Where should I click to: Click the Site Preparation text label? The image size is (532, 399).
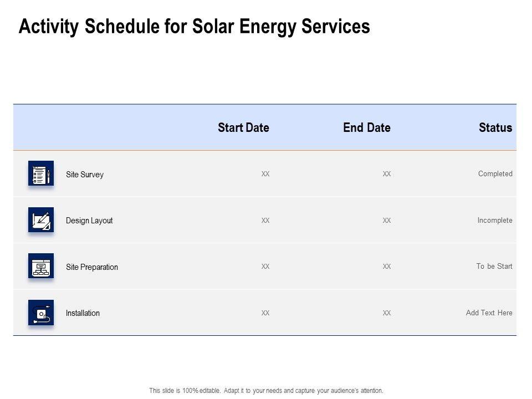coord(92,267)
